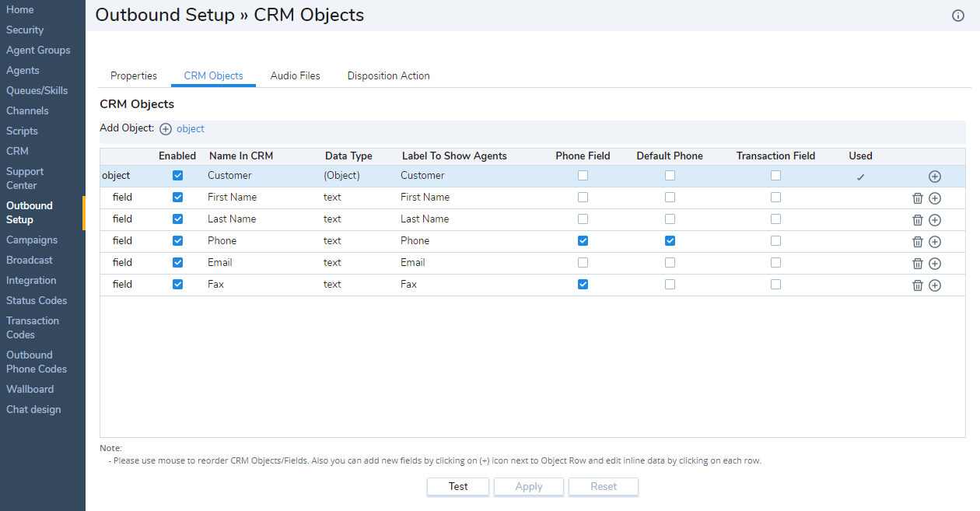Uncheck Phone Field for Phone row

coord(583,241)
